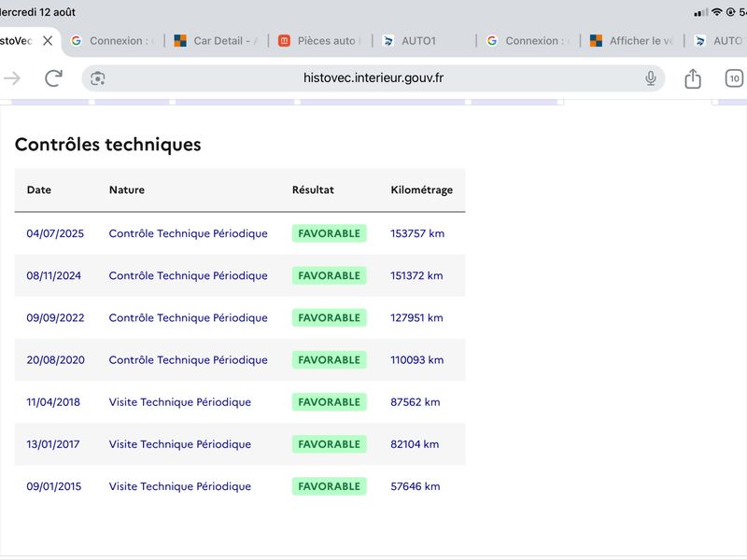
Task: Switch to the Car Detail tab
Action: (x=218, y=41)
